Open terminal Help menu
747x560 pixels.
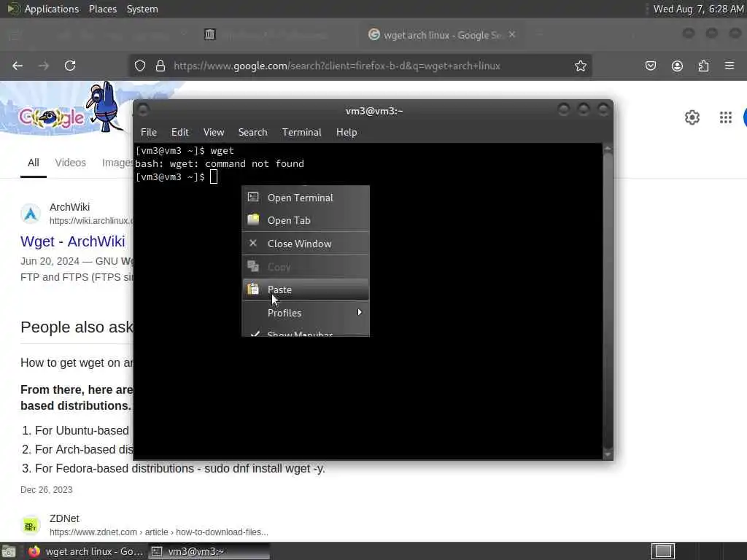click(347, 133)
